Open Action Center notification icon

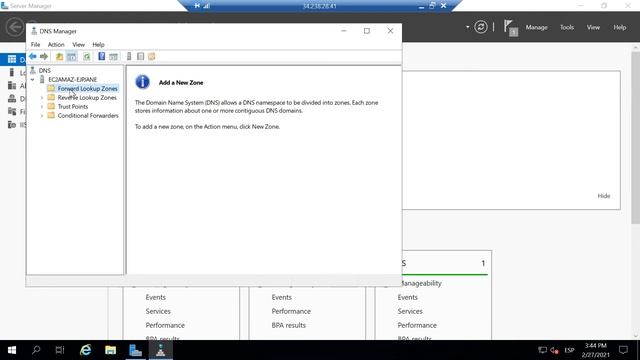[623, 350]
